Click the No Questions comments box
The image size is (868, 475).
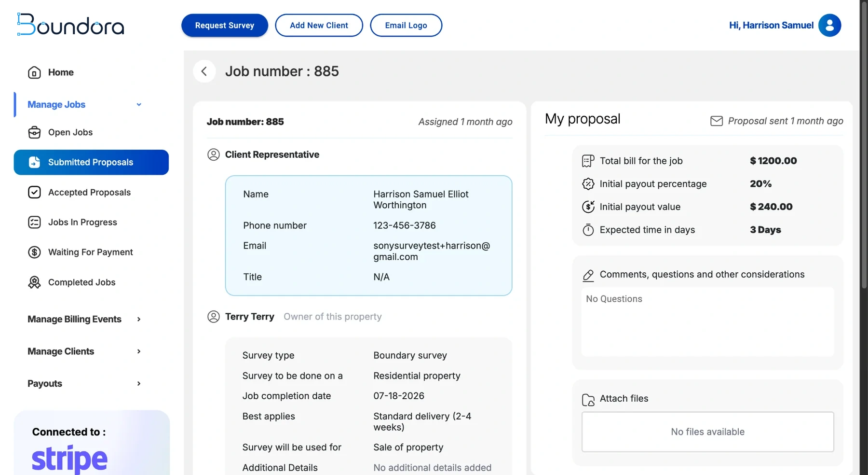[707, 322]
